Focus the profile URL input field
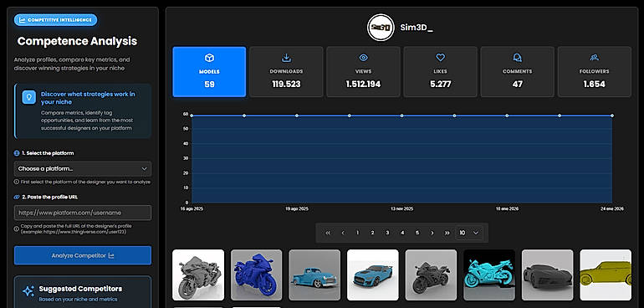The width and height of the screenshot is (644, 308). [x=83, y=213]
